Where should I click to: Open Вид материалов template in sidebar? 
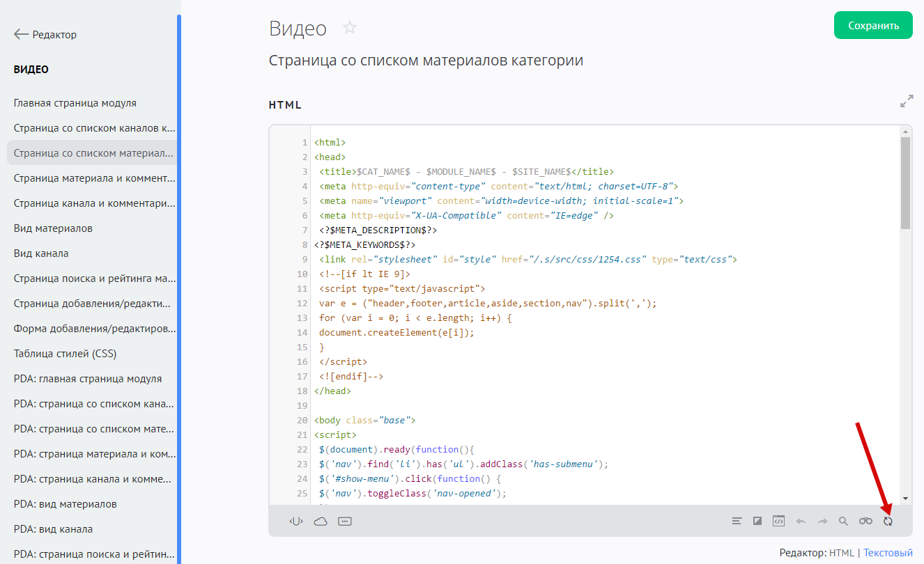click(53, 228)
